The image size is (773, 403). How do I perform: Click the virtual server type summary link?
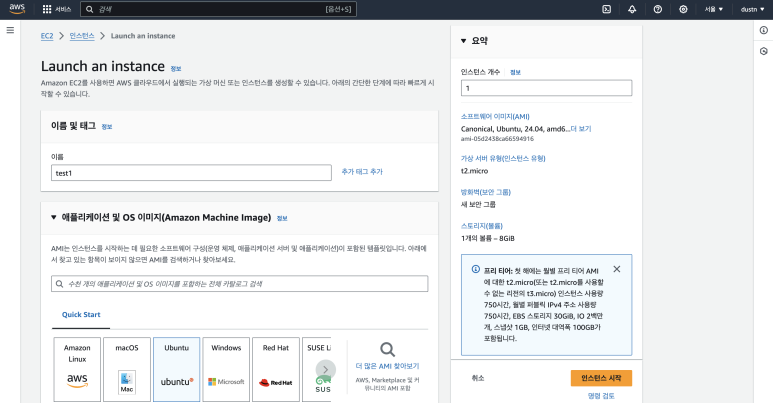(x=503, y=158)
